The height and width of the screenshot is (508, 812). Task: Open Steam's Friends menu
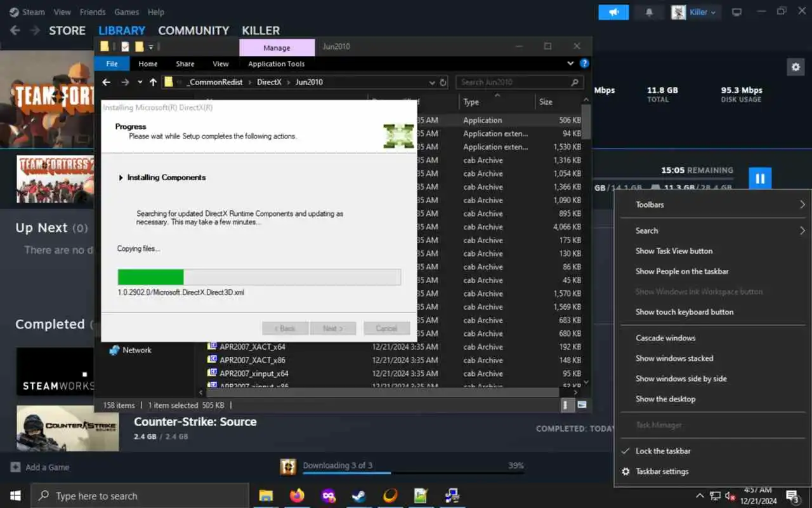pos(93,12)
